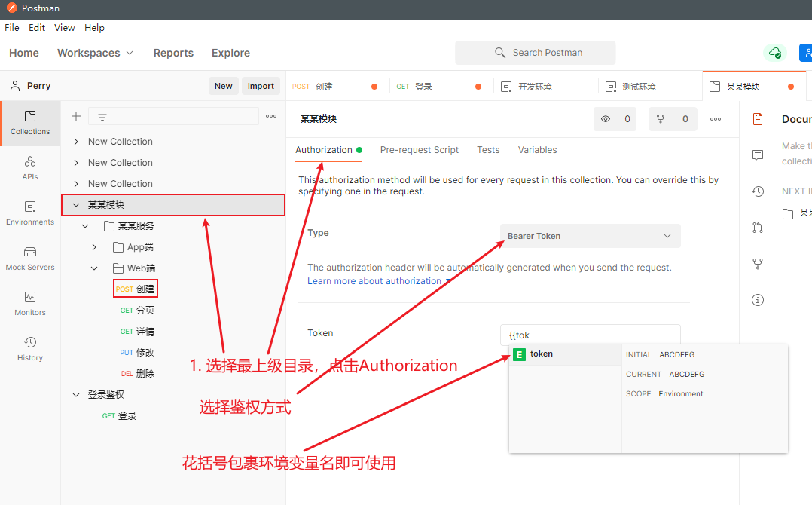This screenshot has height=505, width=812.
Task: Open the Bearer Token type dropdown
Action: coord(591,236)
